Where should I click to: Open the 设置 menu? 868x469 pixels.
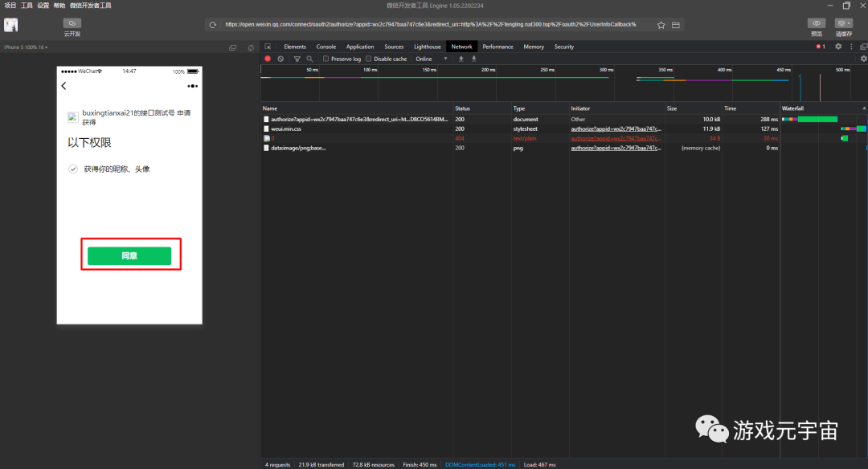(x=43, y=6)
